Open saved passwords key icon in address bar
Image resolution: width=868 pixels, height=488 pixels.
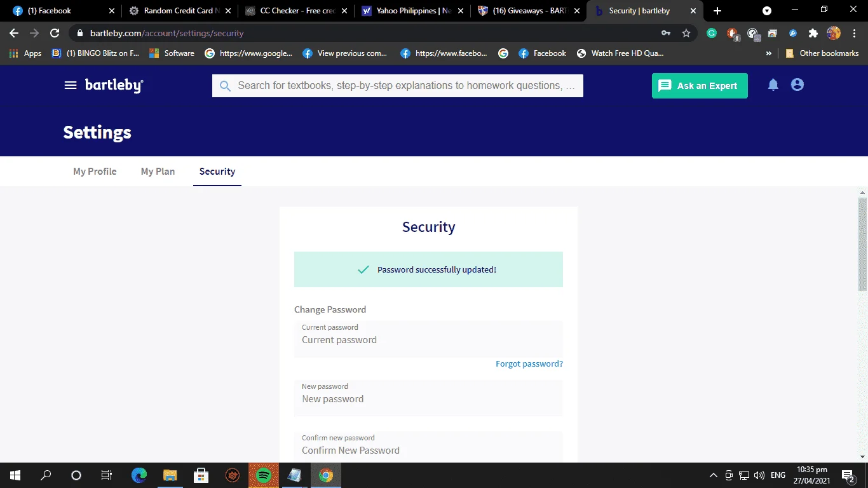point(666,33)
